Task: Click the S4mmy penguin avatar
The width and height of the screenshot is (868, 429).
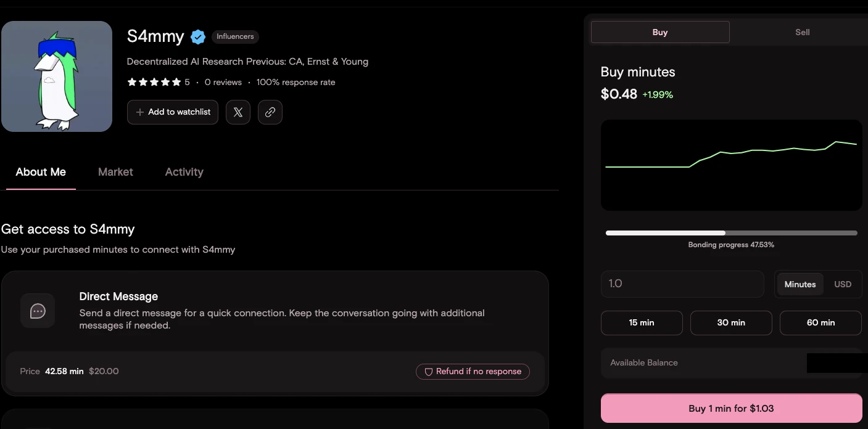Action: click(x=57, y=76)
